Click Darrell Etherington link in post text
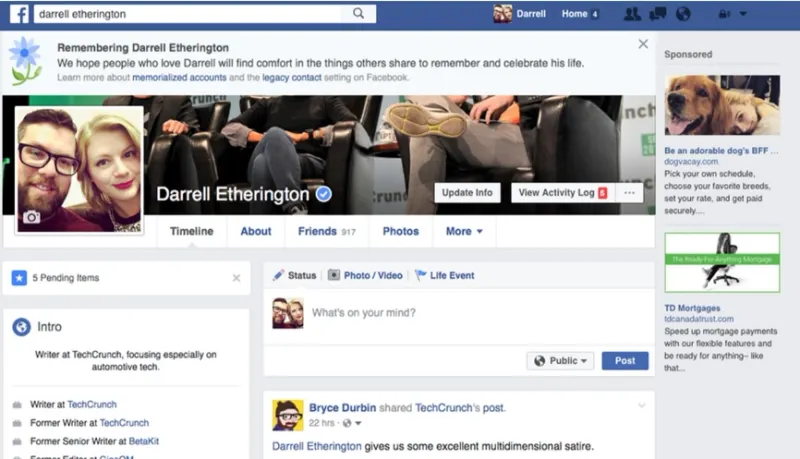Viewport: 800px width, 459px height. point(317,446)
